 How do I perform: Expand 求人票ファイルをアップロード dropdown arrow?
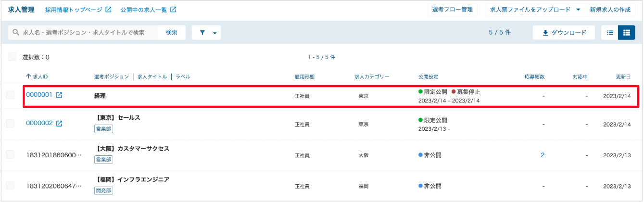click(578, 9)
